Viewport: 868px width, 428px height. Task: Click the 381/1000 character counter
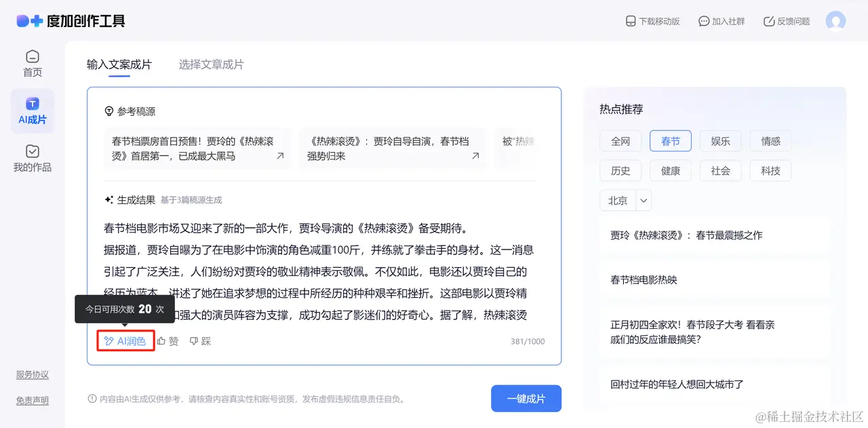pyautogui.click(x=528, y=342)
